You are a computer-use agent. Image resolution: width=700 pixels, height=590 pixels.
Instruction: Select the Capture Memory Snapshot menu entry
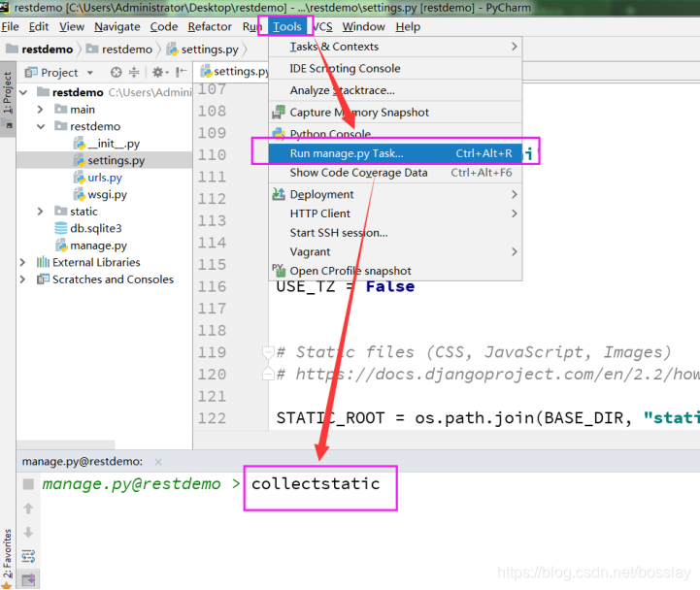click(x=395, y=113)
